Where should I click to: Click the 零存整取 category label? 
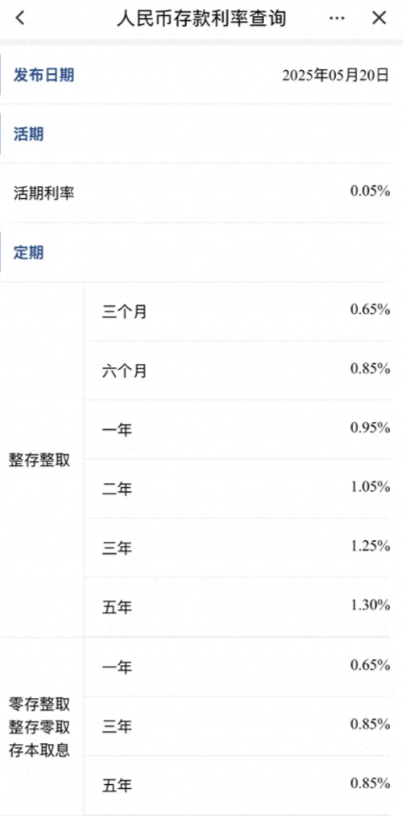pos(40,705)
